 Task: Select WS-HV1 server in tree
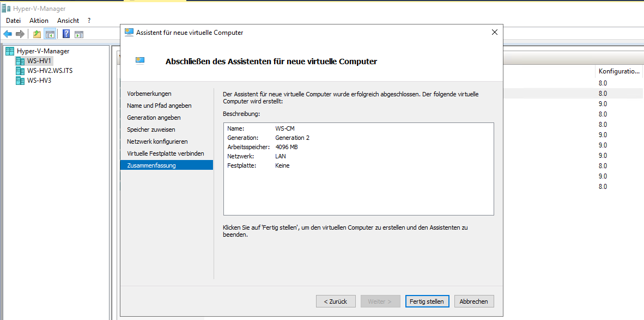tap(39, 61)
